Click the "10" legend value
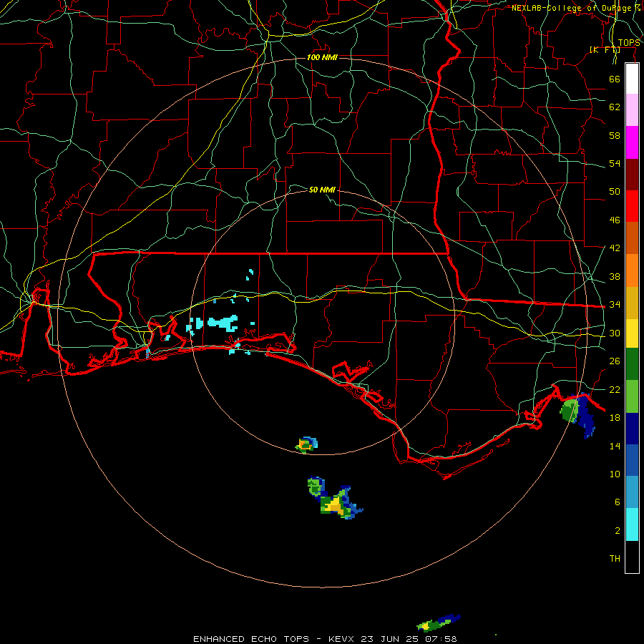This screenshot has height=644, width=644. coord(615,474)
